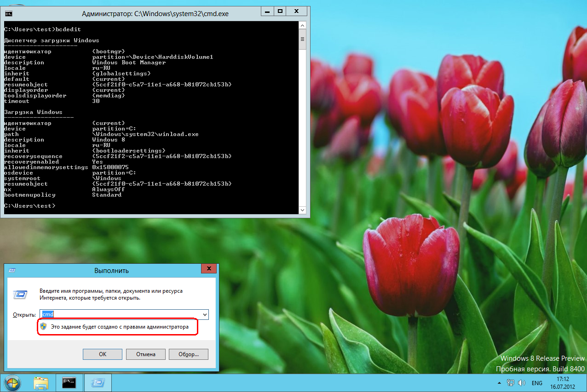Click the administrator shield icon in Run dialog
This screenshot has width=587, height=392.
(43, 327)
